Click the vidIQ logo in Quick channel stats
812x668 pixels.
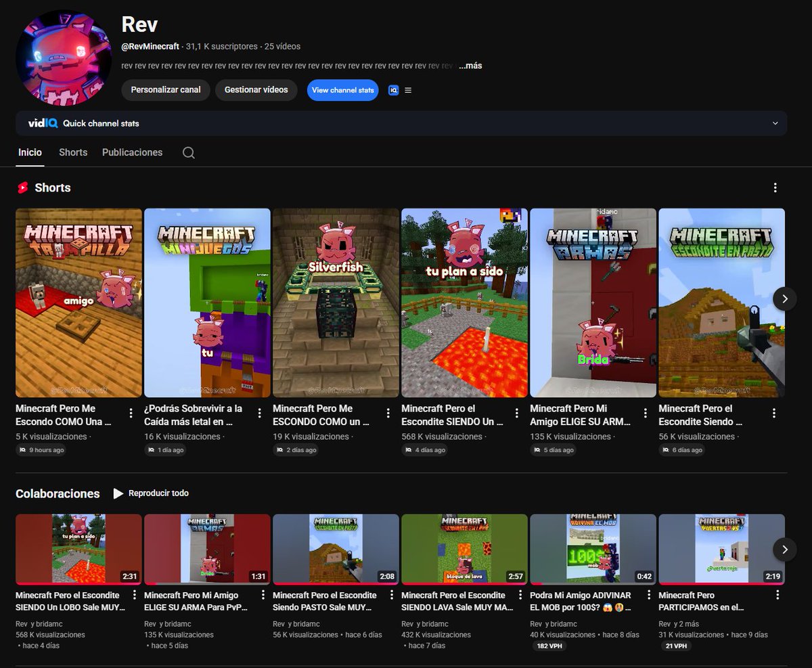point(43,123)
